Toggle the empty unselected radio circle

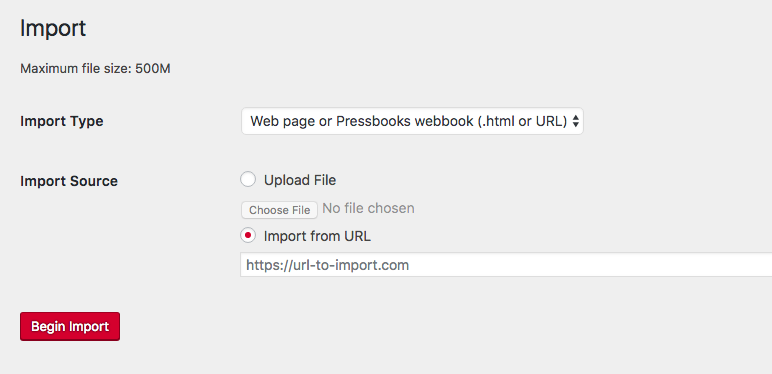248,180
